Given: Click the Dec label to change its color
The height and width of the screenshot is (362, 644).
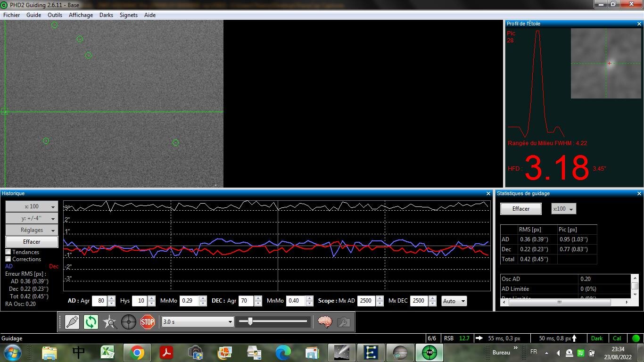Looking at the screenshot, I should [x=54, y=266].
